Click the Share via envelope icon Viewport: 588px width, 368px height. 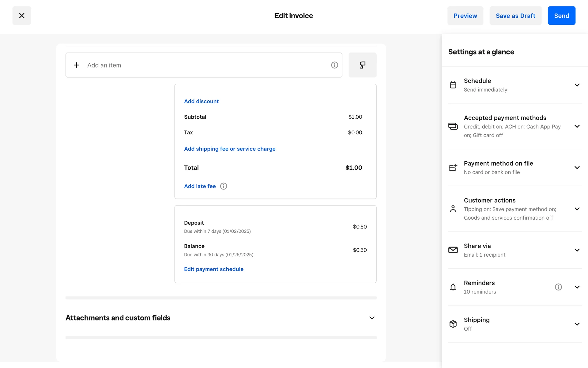[453, 250]
